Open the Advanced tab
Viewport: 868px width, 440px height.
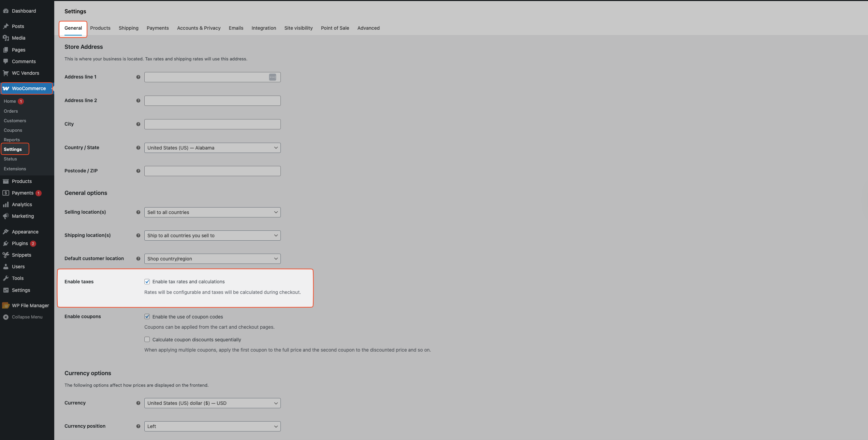(x=368, y=28)
